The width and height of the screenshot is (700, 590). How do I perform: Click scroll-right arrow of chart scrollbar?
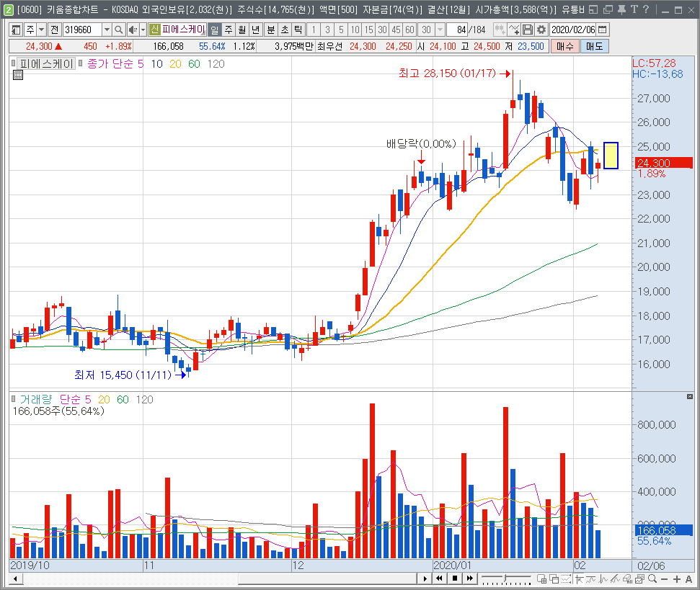tap(425, 579)
